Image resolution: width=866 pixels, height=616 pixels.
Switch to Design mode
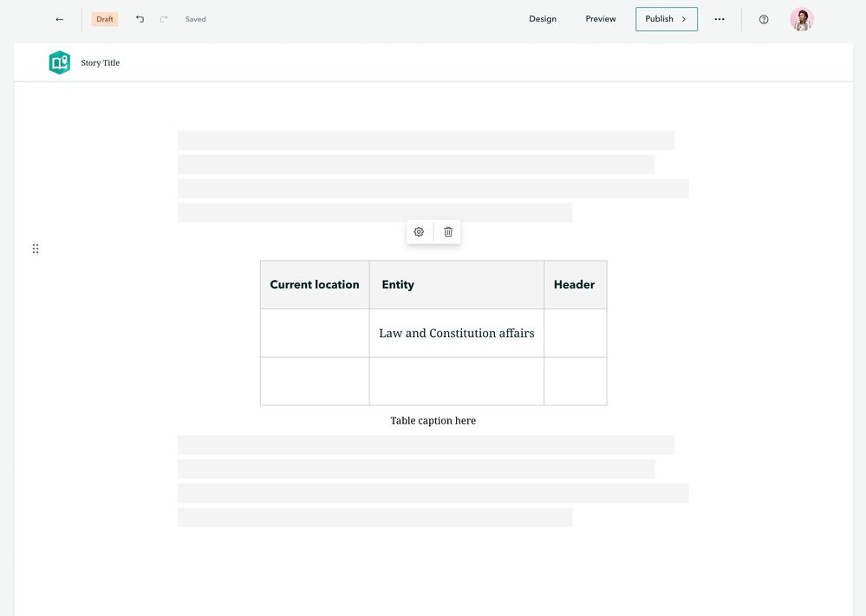[543, 18]
